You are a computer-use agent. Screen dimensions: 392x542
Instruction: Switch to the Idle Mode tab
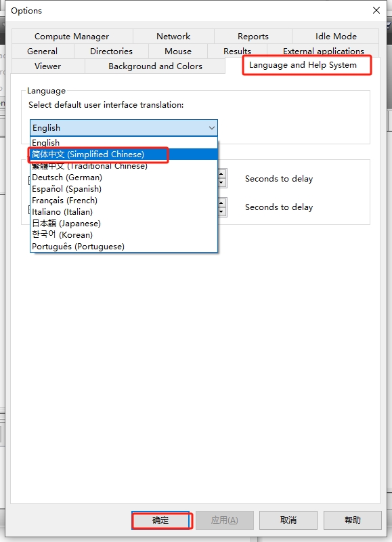[x=336, y=37]
